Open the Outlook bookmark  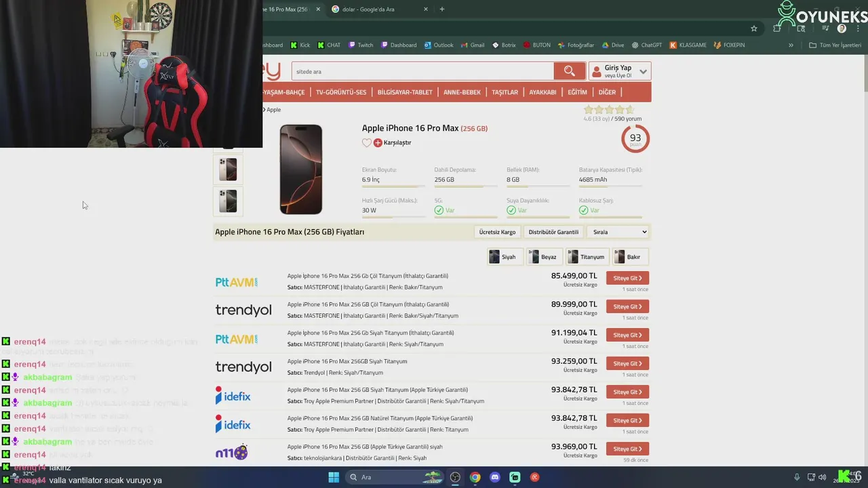point(439,45)
